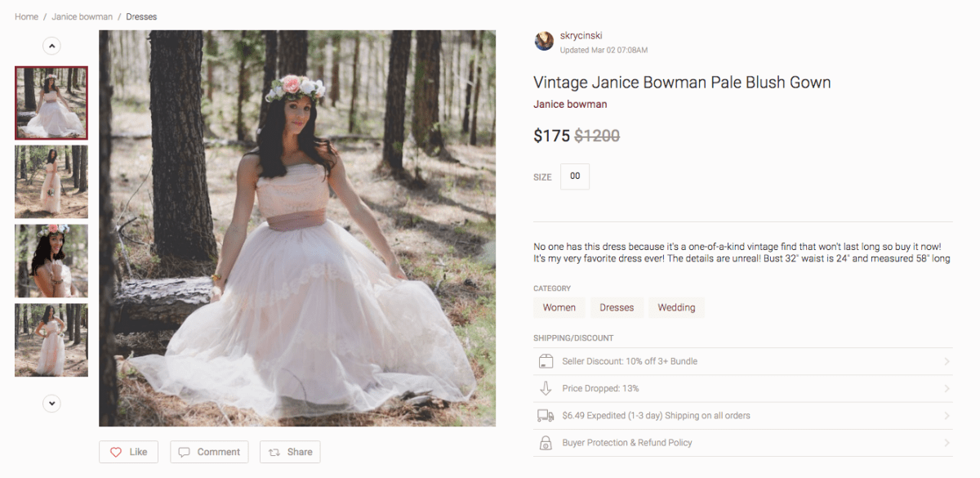
Task: Click the Buyer Protection lock icon
Action: [546, 443]
